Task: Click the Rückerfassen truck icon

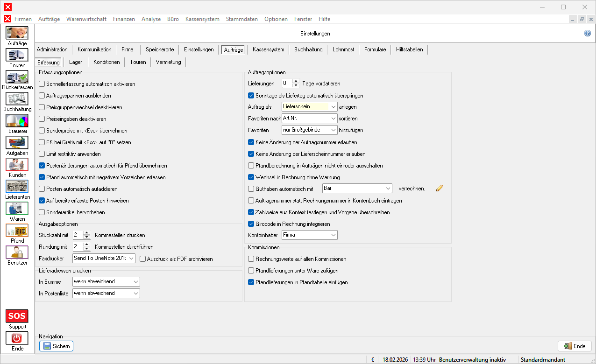Action: (x=17, y=77)
